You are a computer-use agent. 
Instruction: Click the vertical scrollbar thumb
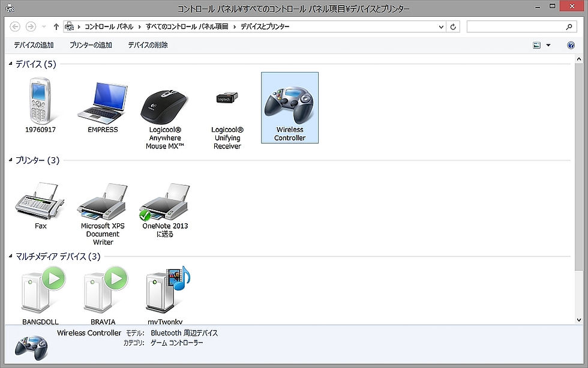[578, 167]
